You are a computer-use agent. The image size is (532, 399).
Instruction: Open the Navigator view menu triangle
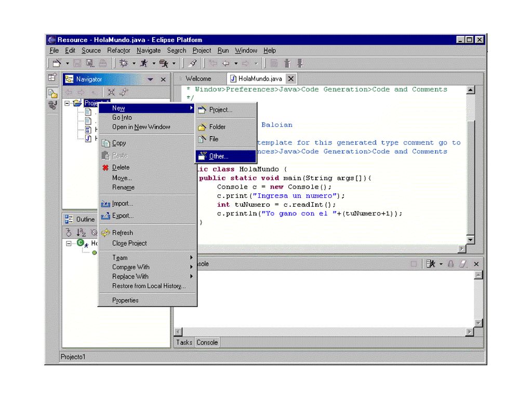point(150,79)
